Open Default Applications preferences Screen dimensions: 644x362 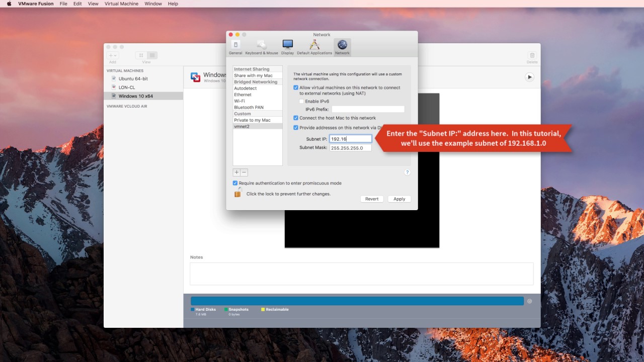pyautogui.click(x=314, y=47)
